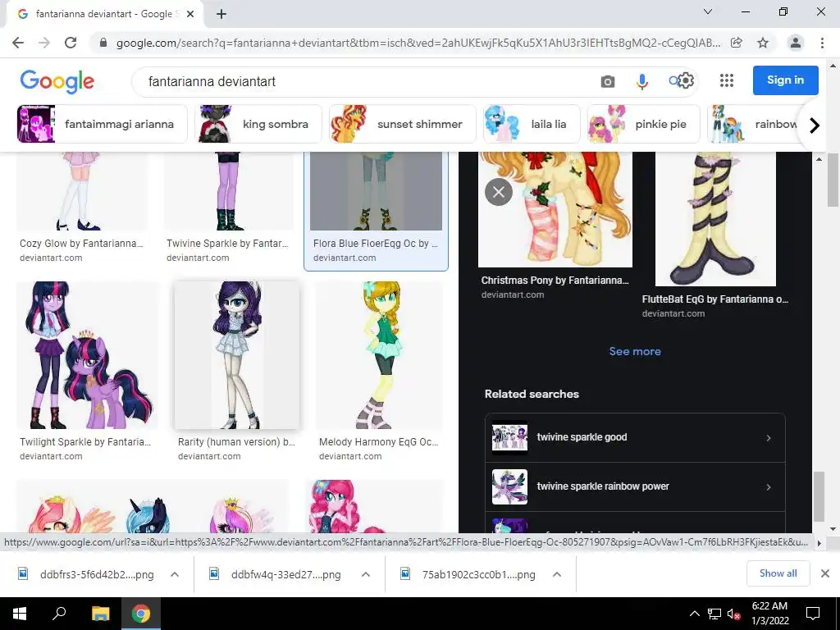Click Show all downloads button
The image size is (840, 630).
[x=778, y=573]
